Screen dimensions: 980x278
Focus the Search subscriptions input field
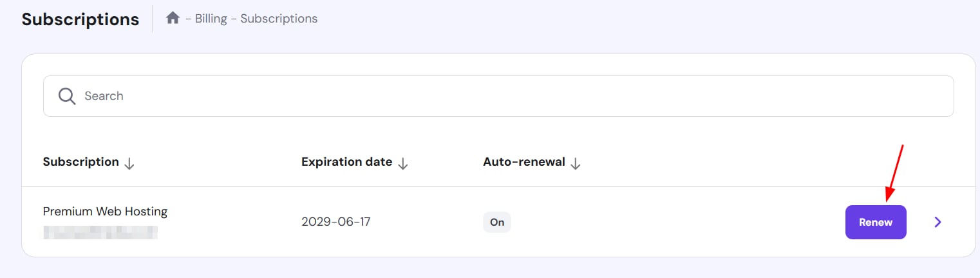pyautogui.click(x=515, y=96)
